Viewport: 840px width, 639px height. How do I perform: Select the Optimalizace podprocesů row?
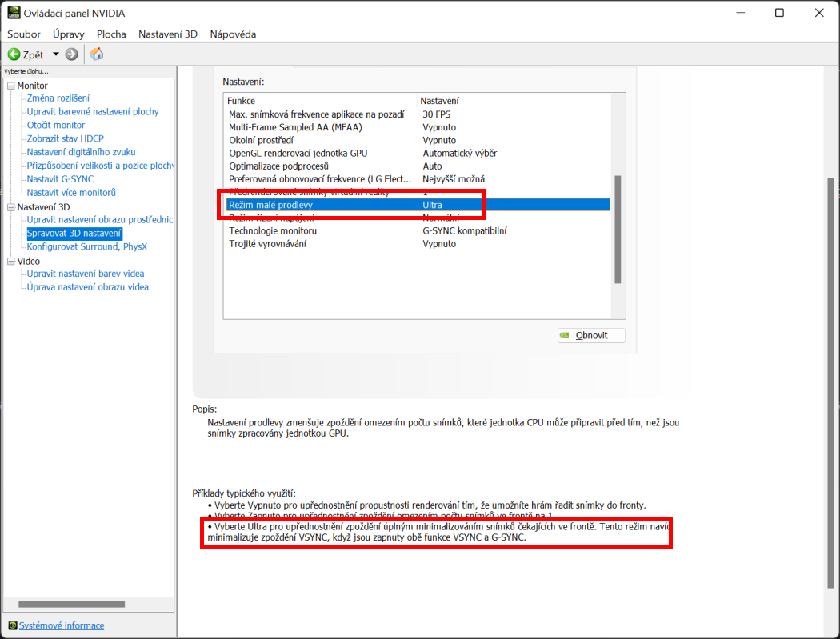(418, 166)
